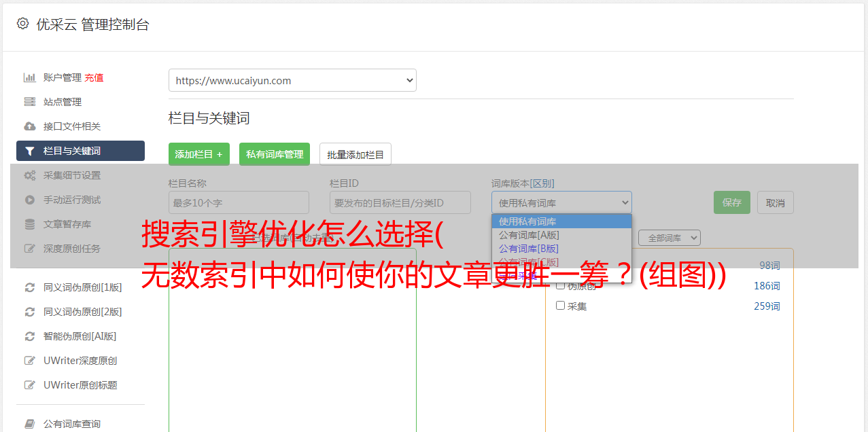The width and height of the screenshot is (868, 432).
Task: Click into the 栏目名称 input field
Action: click(239, 202)
